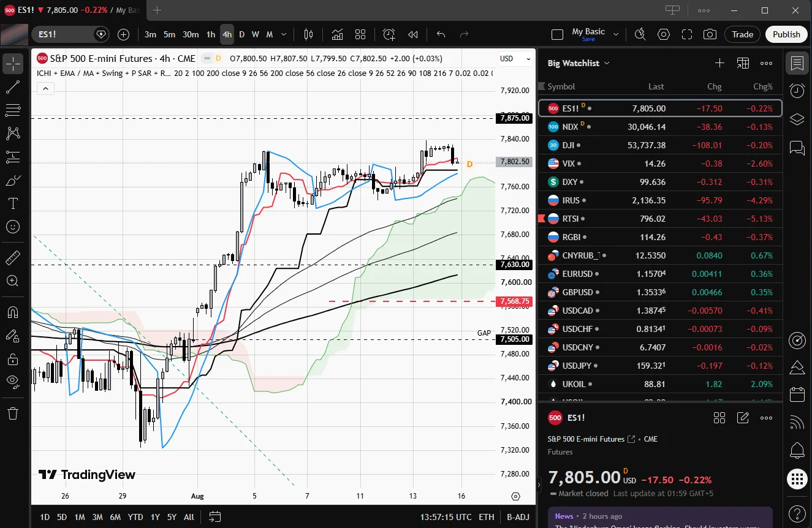This screenshot has height=528, width=812.
Task: Open the My Basic layout chevron menu
Action: (x=617, y=34)
